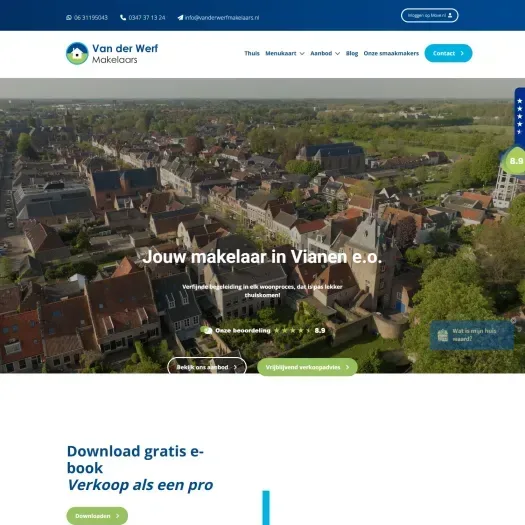The image size is (525, 525).
Task: Click 'Van der Werf Makelaars' logo text
Action: click(125, 54)
